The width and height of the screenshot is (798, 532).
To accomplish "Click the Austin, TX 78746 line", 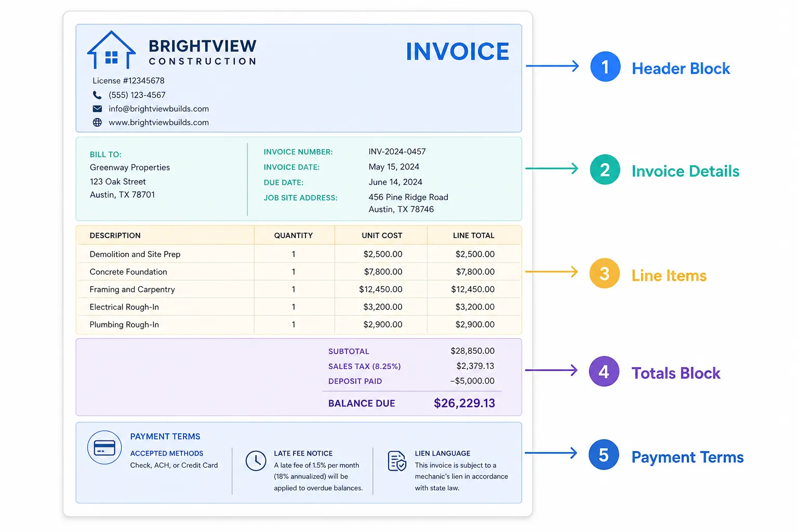I will [x=401, y=209].
